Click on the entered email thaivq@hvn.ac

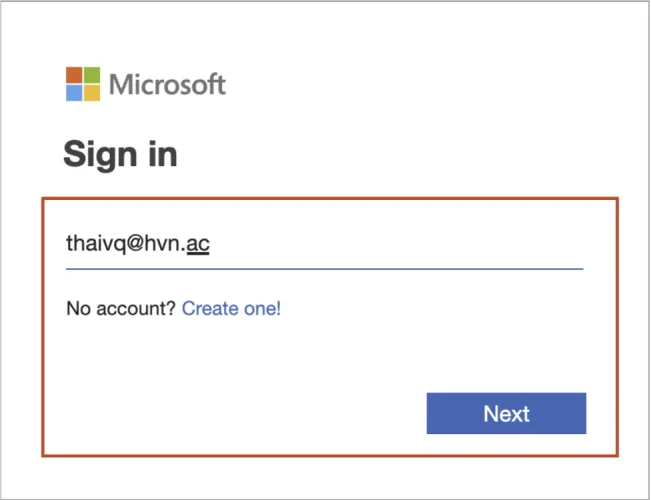tap(137, 243)
